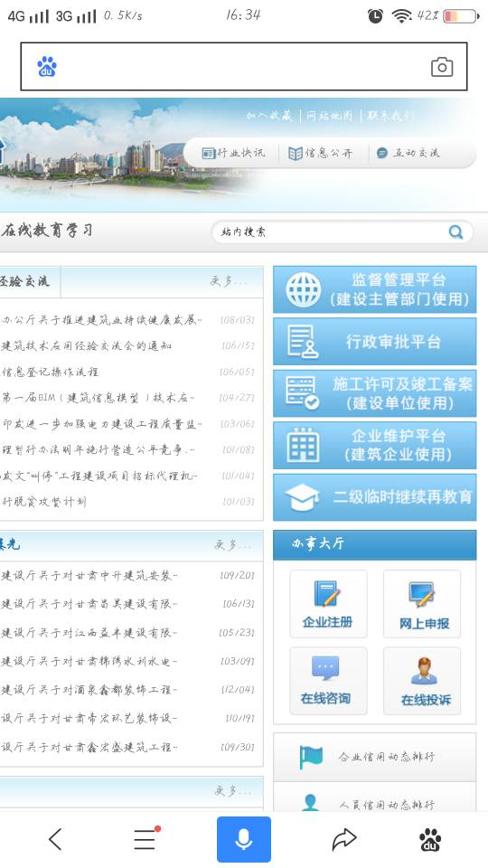Open 二级临时继续再教育 button

tap(374, 497)
